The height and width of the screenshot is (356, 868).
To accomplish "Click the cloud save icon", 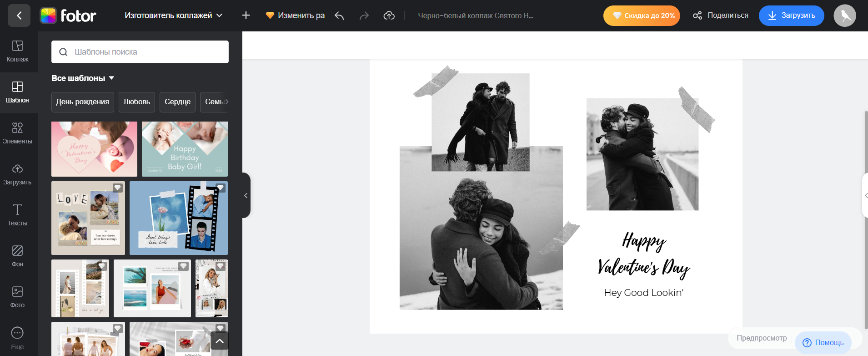I will pos(389,16).
